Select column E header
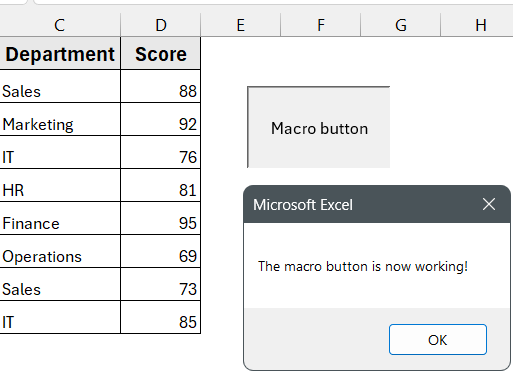The image size is (513, 375). [x=241, y=25]
